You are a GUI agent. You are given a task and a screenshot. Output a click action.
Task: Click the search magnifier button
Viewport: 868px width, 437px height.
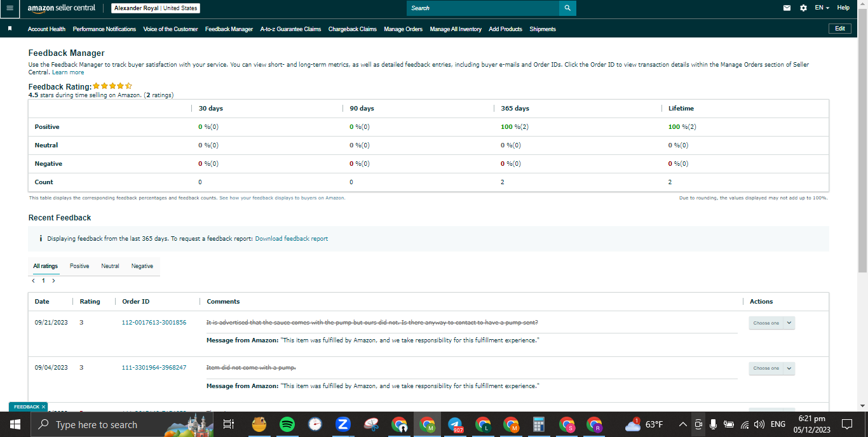[567, 8]
